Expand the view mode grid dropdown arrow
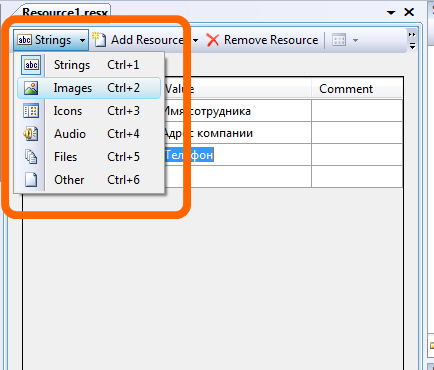This screenshot has height=370, width=434. (x=355, y=40)
